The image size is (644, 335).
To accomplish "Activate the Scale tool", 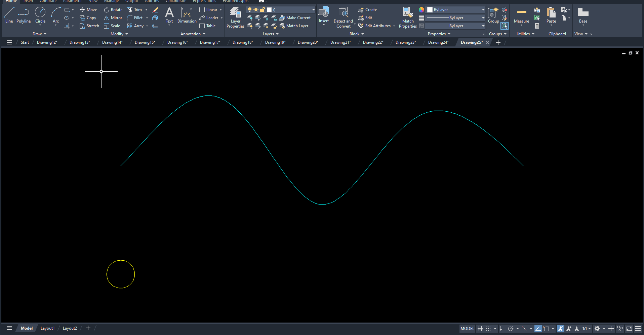I will 112,26.
